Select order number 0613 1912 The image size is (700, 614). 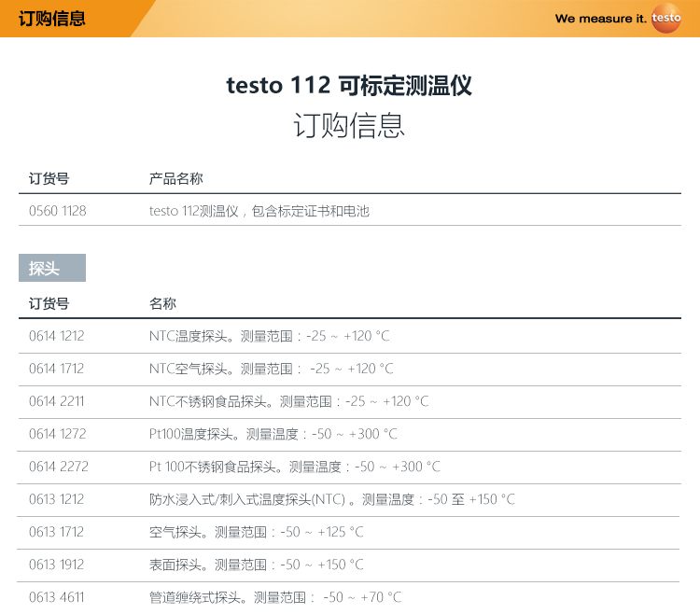(x=57, y=565)
